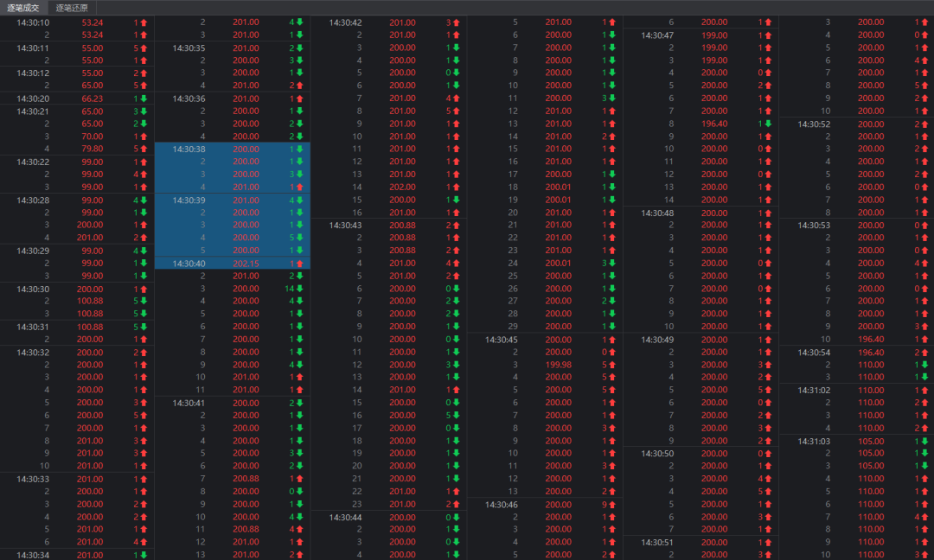Click the green down arrow in the 14:30:38 row
Viewport: 934px width, 560px height.
pyautogui.click(x=299, y=150)
